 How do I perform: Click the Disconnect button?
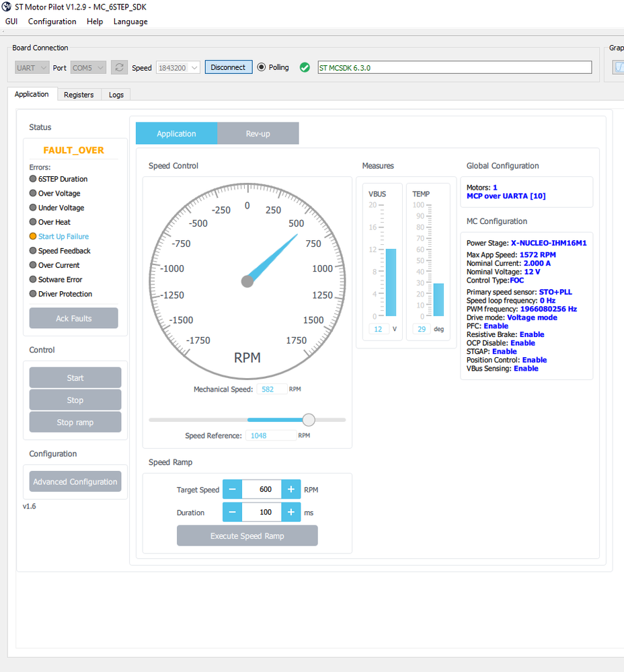point(228,67)
